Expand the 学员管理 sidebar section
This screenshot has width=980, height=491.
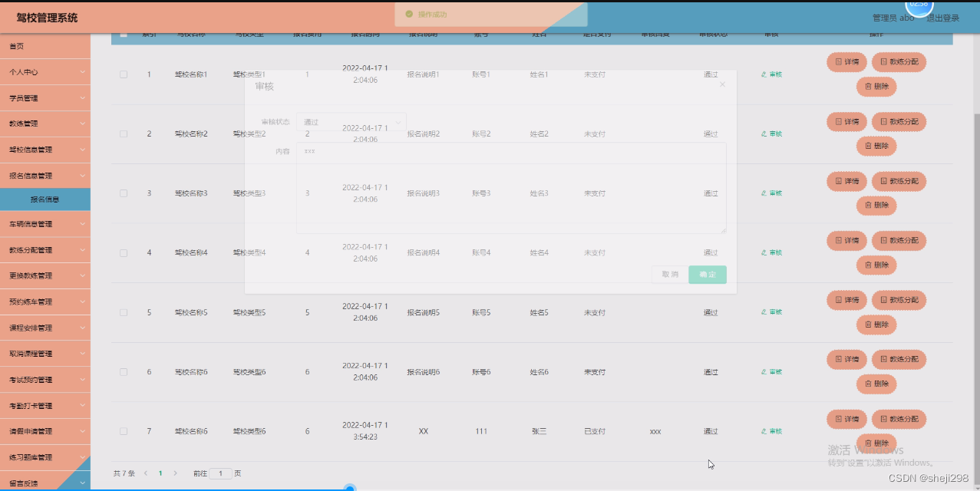tap(45, 97)
